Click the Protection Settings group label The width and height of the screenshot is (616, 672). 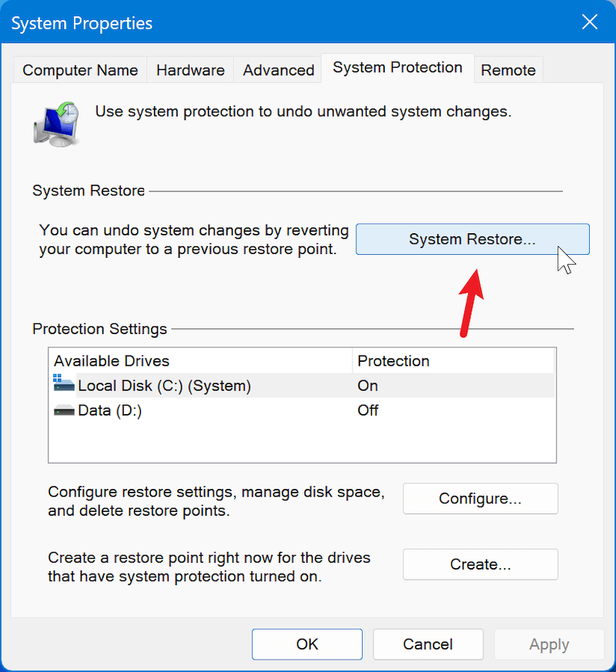pyautogui.click(x=99, y=329)
